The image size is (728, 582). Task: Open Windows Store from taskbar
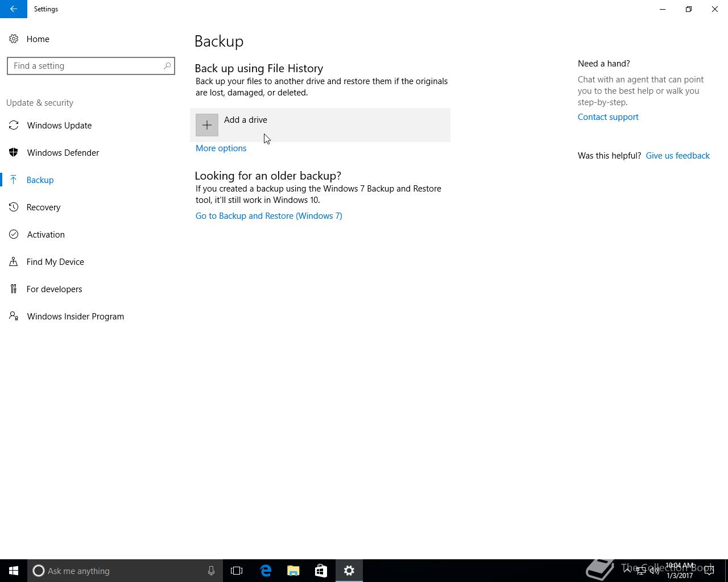click(x=321, y=571)
